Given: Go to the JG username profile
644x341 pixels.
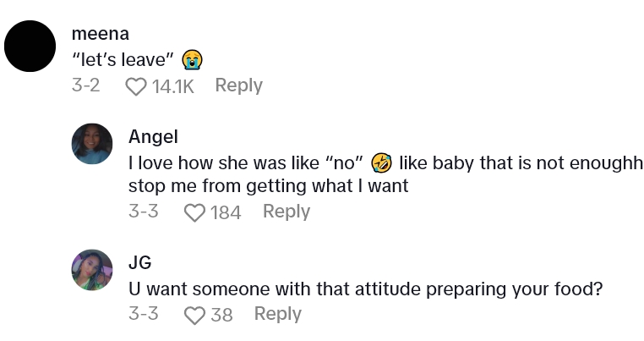Looking at the screenshot, I should pyautogui.click(x=139, y=262).
